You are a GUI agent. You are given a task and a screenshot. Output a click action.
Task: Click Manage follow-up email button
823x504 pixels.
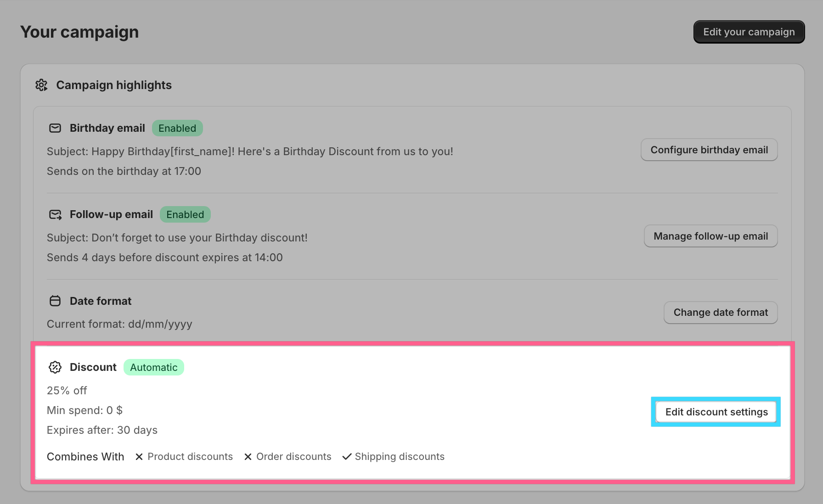pyautogui.click(x=710, y=236)
